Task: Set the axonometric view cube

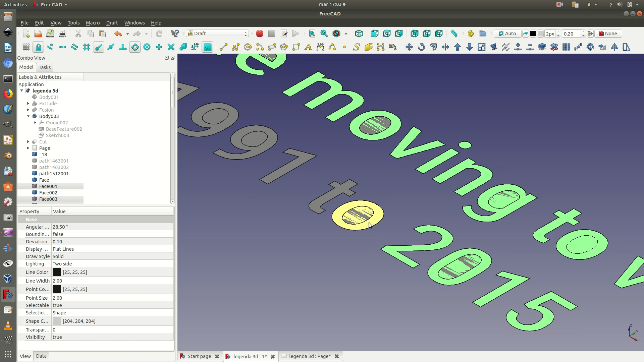Action: 359,34
